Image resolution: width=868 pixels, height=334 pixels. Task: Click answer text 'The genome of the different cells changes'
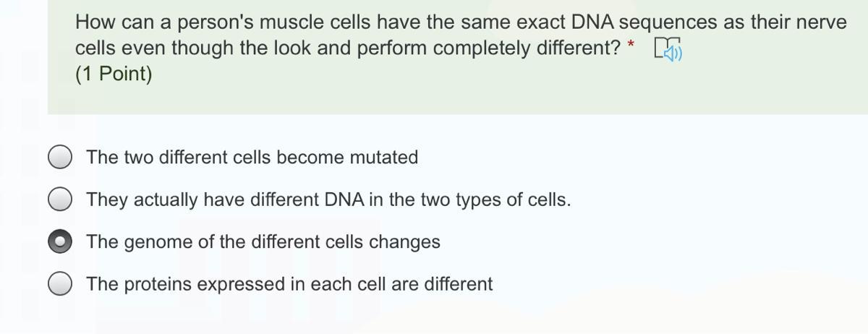coord(263,242)
